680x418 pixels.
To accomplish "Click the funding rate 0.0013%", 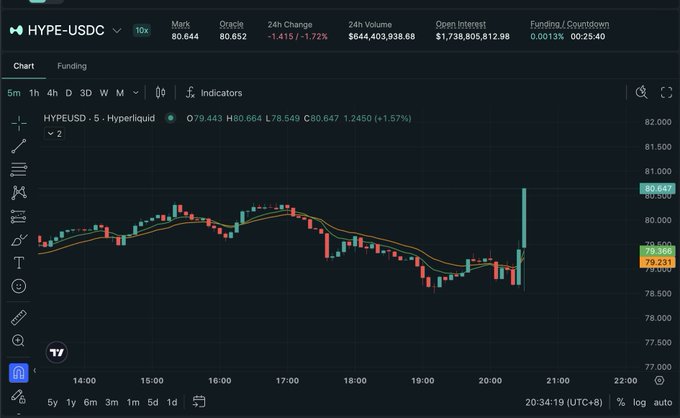I will tap(547, 36).
